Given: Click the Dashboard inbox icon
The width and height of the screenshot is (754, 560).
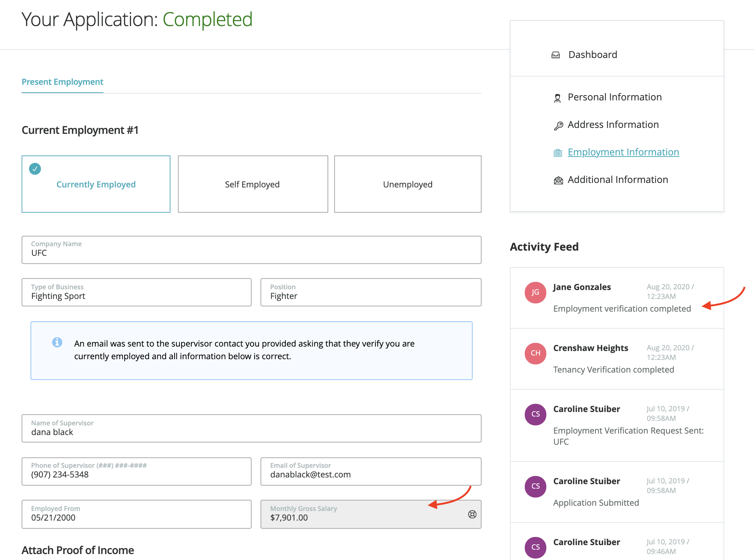Looking at the screenshot, I should coord(555,55).
